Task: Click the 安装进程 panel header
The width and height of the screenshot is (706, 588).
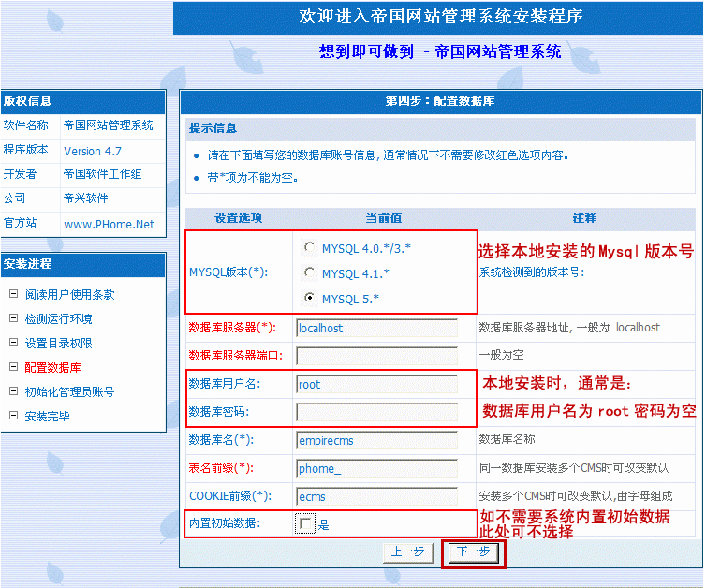Action: 83,264
